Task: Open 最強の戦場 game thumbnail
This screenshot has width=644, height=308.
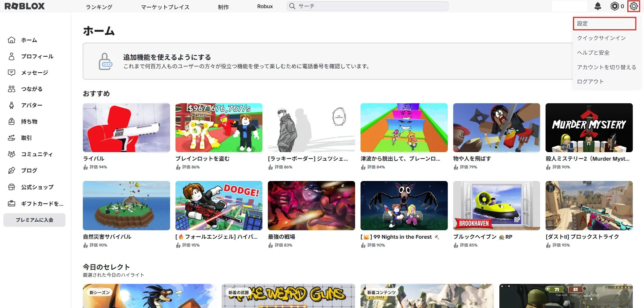Action: [311, 205]
